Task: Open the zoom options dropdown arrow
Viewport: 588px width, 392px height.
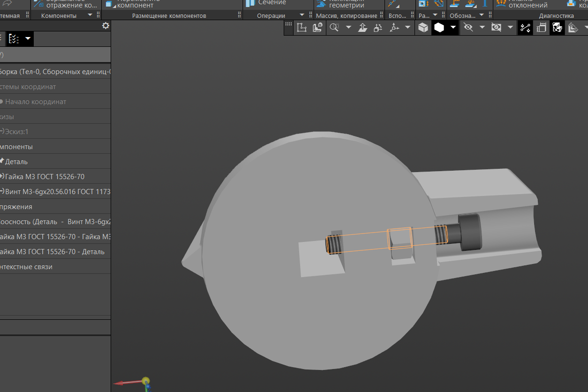Action: click(x=348, y=28)
